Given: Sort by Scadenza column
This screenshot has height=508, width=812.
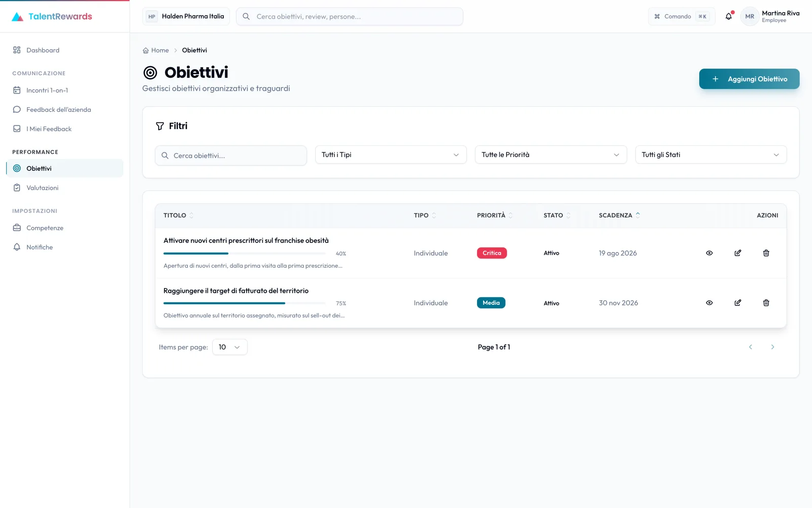Looking at the screenshot, I should (620, 215).
